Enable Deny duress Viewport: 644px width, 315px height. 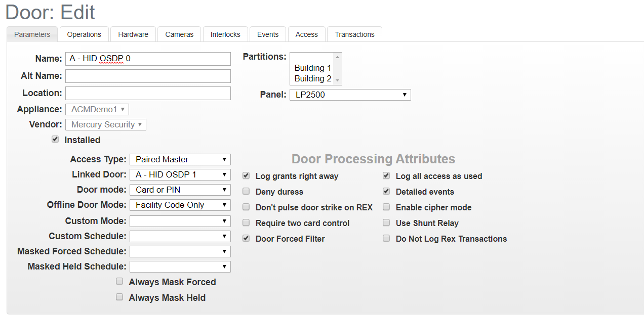coord(246,191)
